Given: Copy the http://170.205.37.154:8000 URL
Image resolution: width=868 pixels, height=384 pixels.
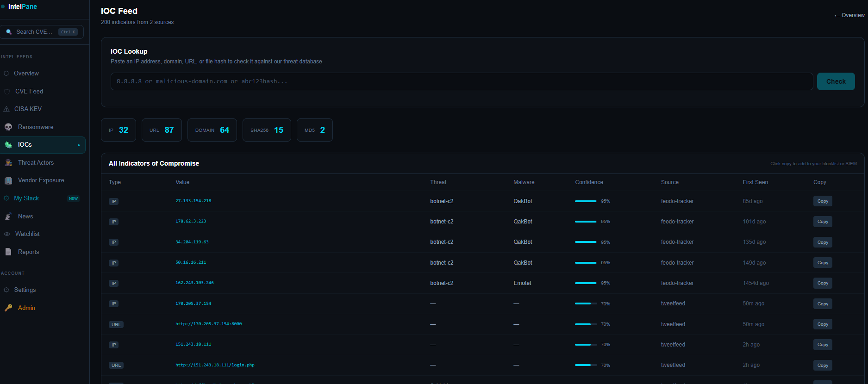Looking at the screenshot, I should coord(823,324).
